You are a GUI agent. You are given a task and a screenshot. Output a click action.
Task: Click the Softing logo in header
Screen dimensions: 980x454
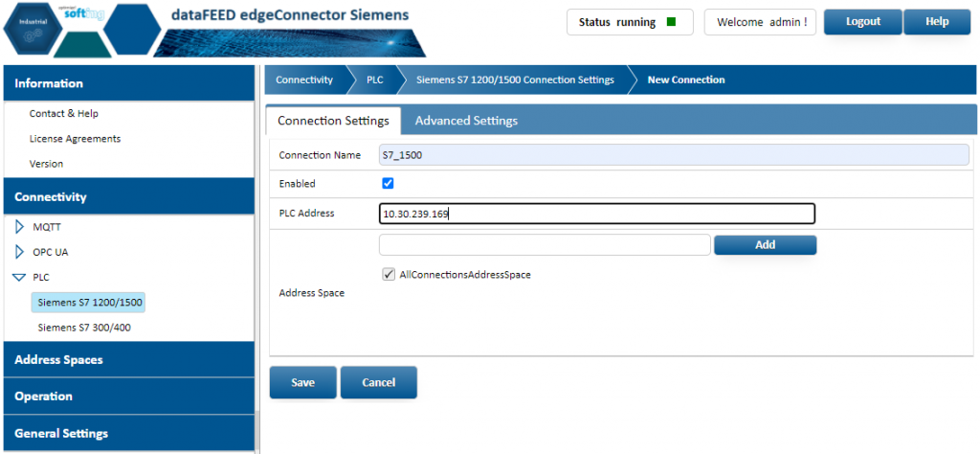tap(82, 15)
